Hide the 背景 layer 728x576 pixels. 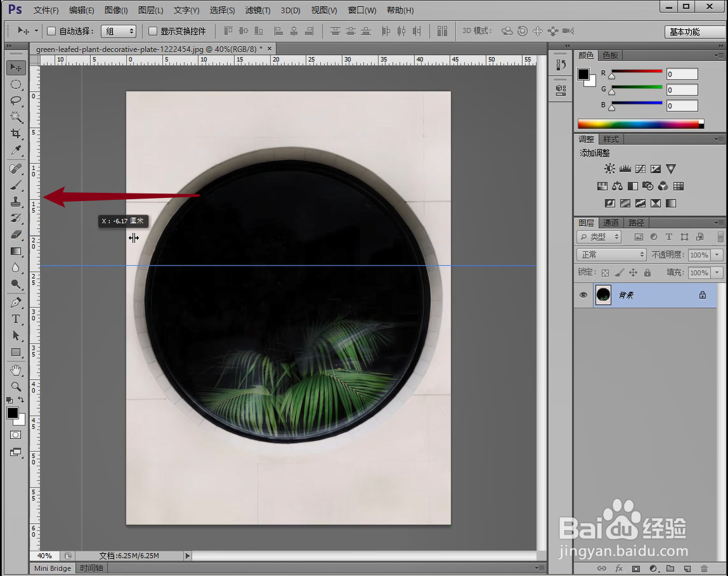(583, 295)
